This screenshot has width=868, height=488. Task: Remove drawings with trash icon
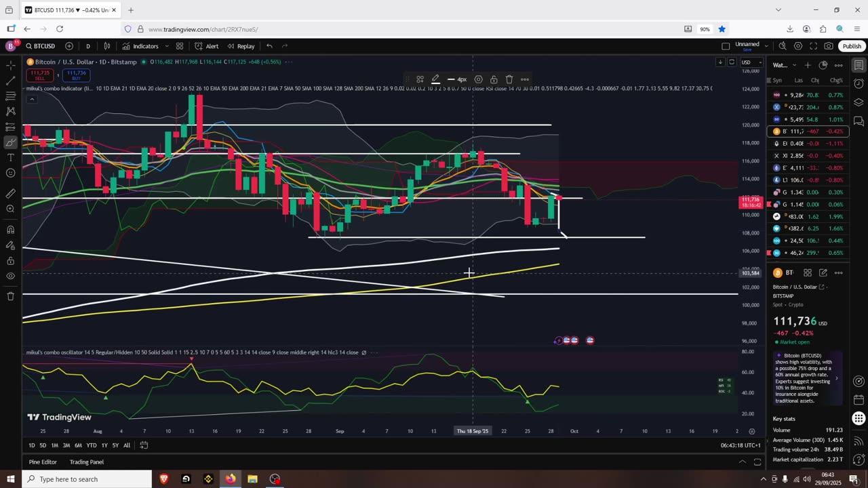click(10, 296)
